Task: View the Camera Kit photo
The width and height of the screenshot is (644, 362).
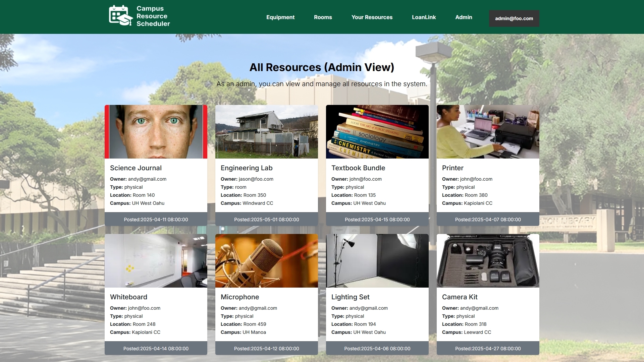Action: (488, 261)
